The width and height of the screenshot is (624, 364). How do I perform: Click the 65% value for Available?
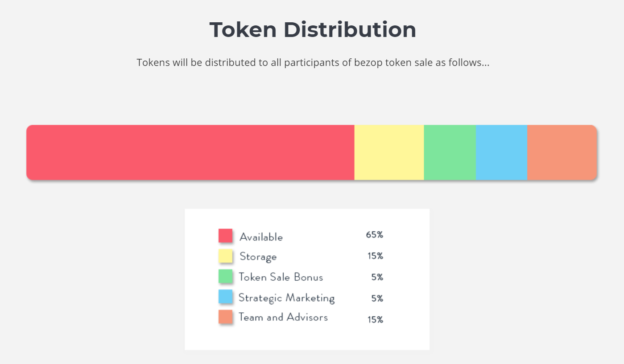click(x=374, y=235)
